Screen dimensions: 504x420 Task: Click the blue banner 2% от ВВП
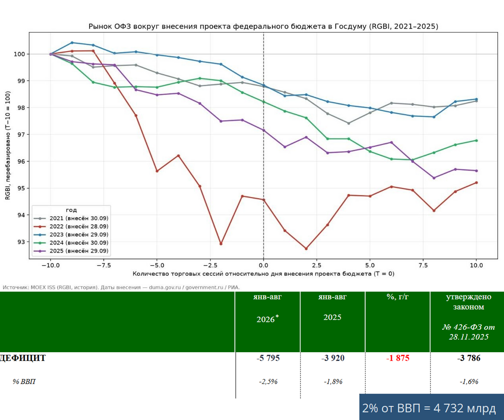pos(432,407)
